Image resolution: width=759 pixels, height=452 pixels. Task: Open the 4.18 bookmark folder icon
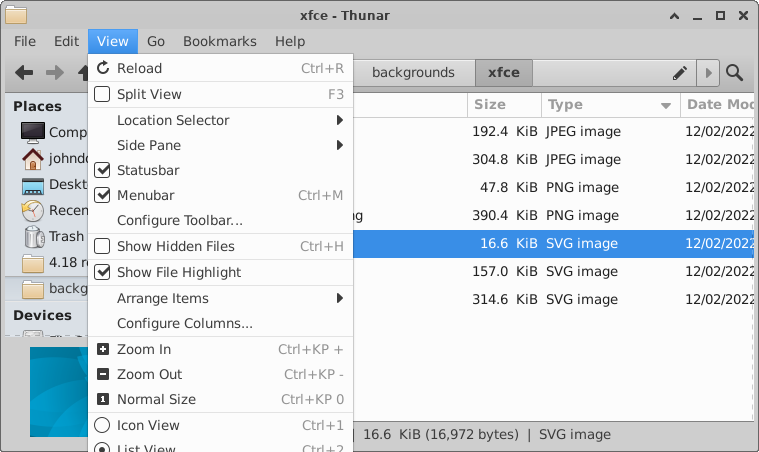(32, 263)
